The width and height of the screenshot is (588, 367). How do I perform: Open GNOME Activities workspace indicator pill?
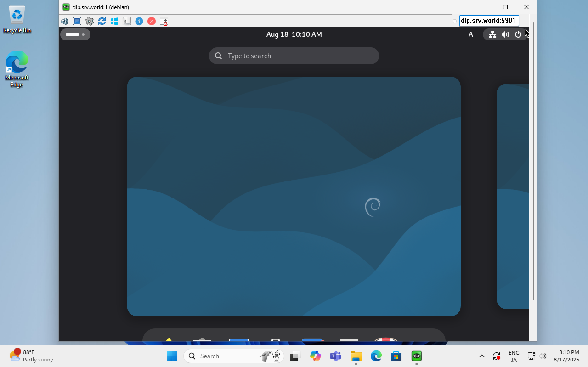click(x=75, y=34)
